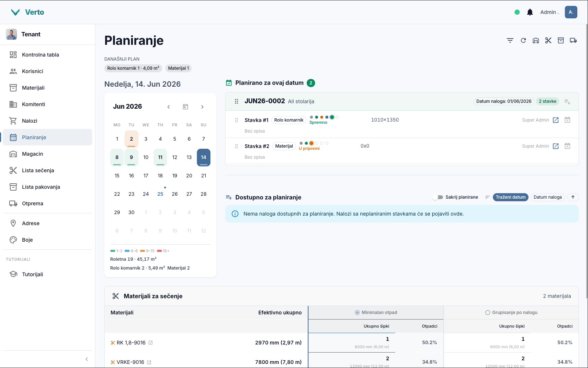Click the 2 stavke badge on the order
The image size is (588, 368).
coord(547,101)
